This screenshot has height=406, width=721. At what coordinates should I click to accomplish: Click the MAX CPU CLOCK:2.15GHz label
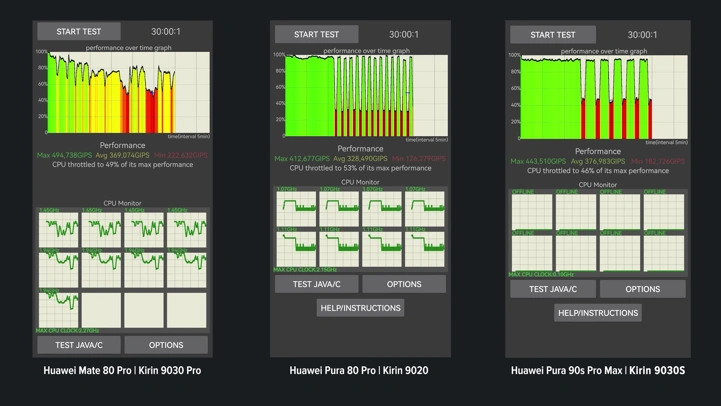[305, 269]
